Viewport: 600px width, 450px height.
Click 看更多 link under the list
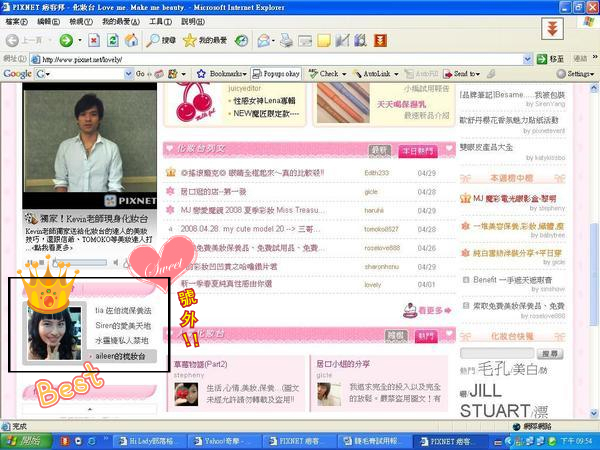click(427, 310)
